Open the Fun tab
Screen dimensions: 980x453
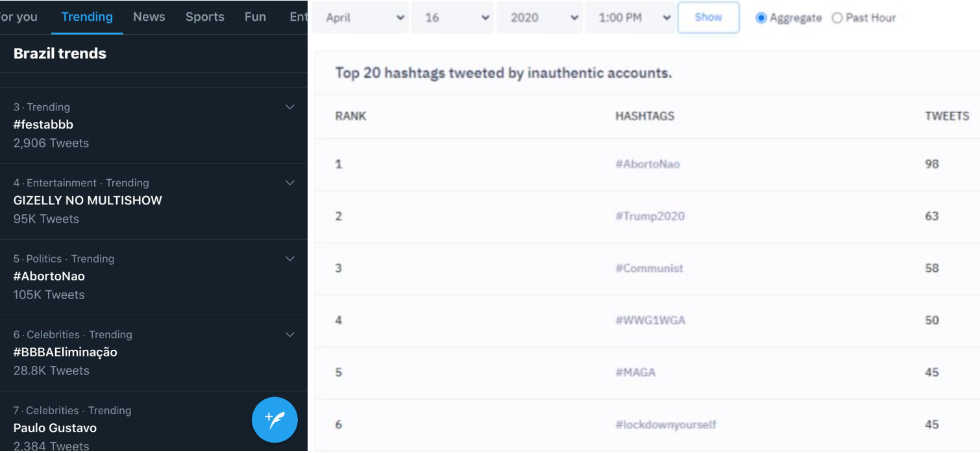point(255,17)
